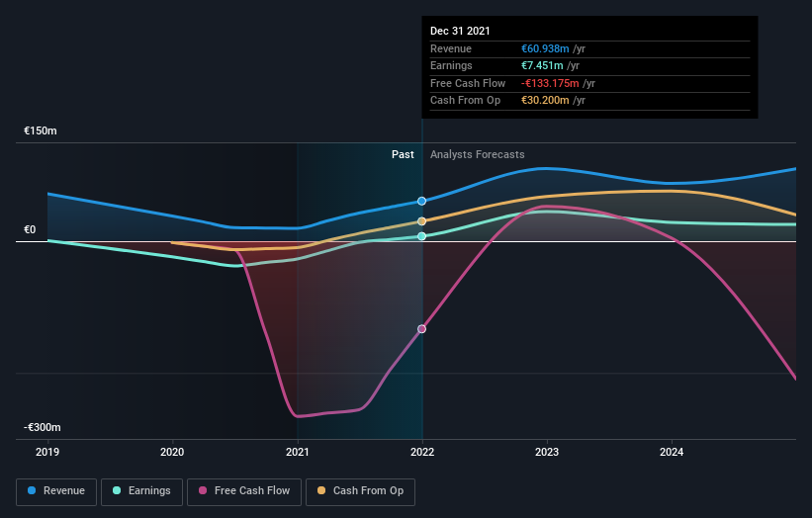Click the -€300m y-axis label
The width and height of the screenshot is (812, 518).
click(x=43, y=427)
